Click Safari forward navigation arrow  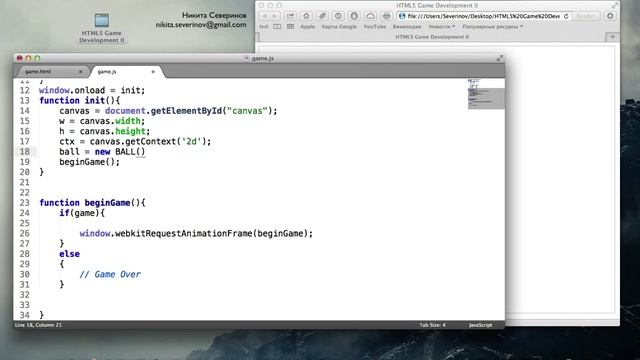(275, 16)
